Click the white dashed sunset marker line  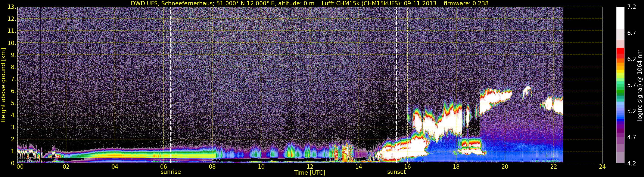[396, 85]
